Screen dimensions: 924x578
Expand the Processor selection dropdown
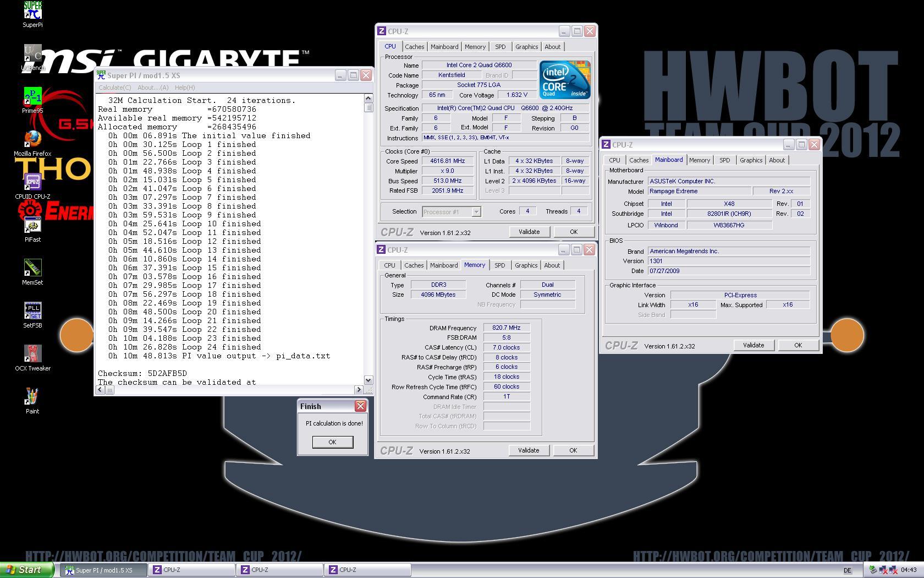pos(476,212)
